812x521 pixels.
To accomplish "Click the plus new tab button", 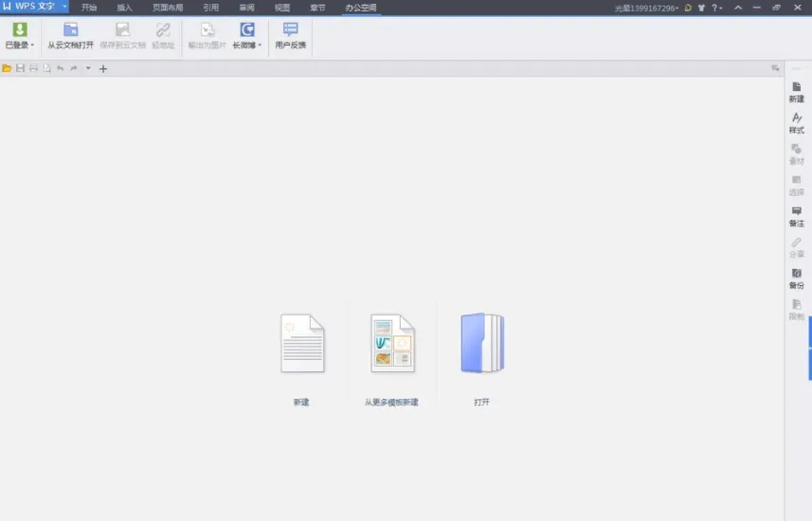I will click(x=103, y=68).
